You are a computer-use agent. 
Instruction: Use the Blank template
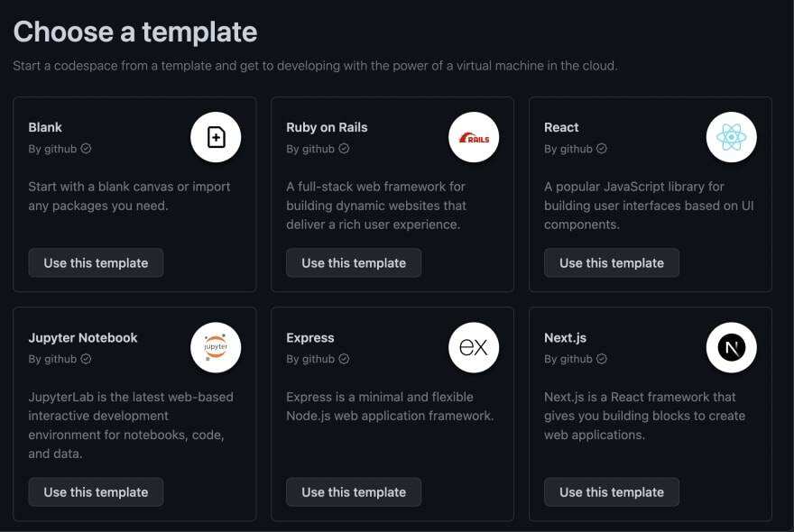click(x=96, y=263)
